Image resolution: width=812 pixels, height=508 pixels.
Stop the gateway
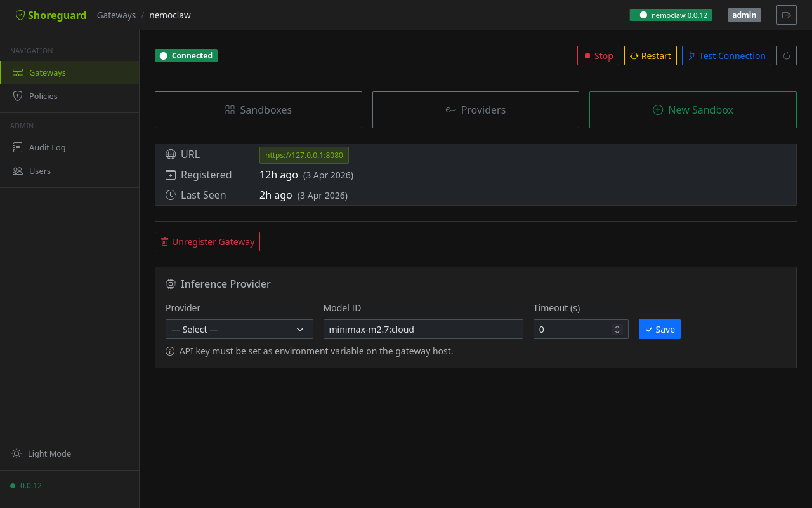click(x=598, y=56)
